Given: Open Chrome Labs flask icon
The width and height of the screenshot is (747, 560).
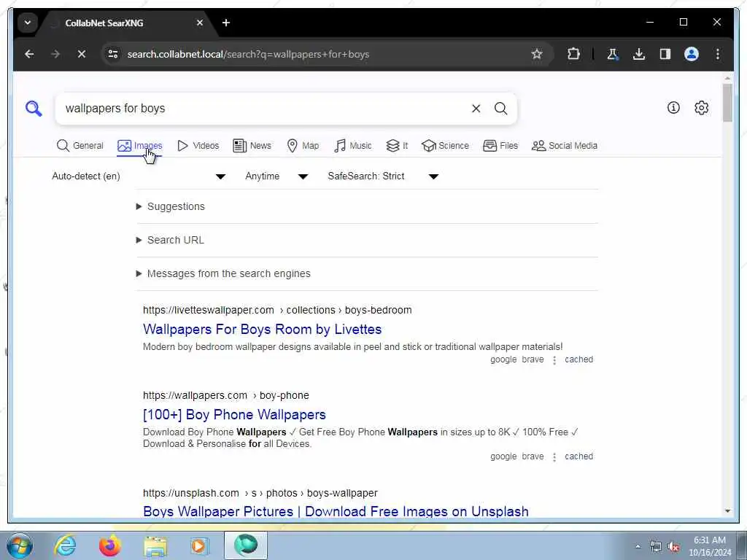Looking at the screenshot, I should coord(613,54).
